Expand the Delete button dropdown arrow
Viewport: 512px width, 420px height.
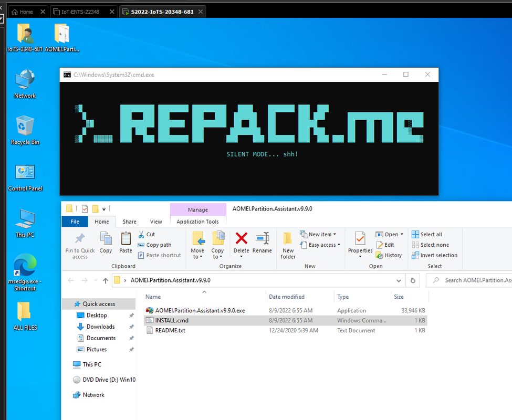[x=242, y=257]
